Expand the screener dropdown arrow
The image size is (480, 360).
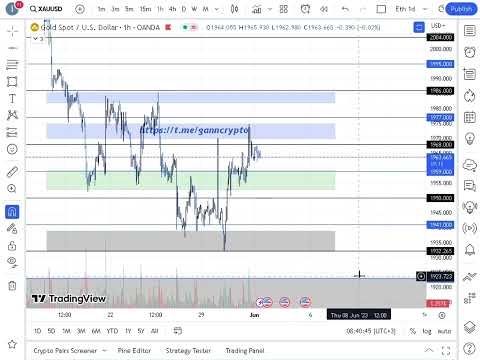tap(105, 351)
